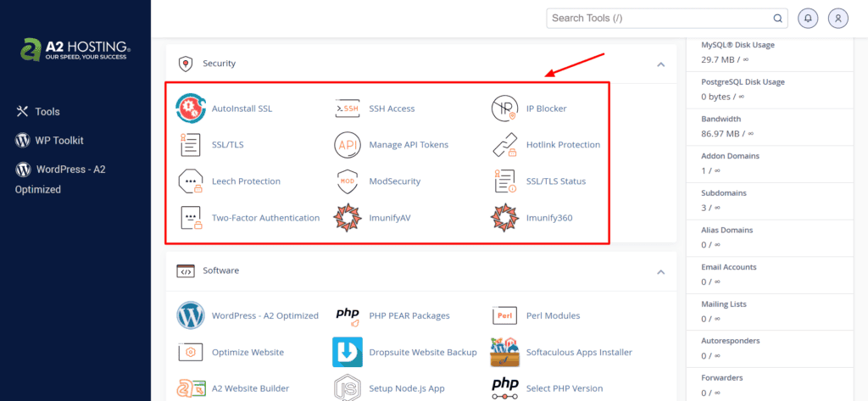
Task: Click the Dropsuite Website Backup link
Action: 423,353
